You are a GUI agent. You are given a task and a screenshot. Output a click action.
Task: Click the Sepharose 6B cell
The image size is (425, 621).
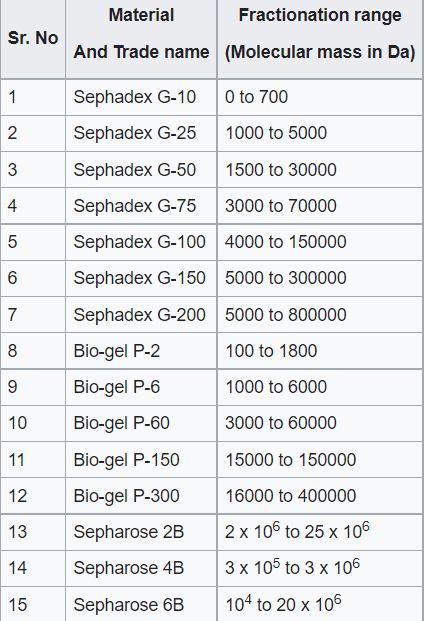(141, 604)
